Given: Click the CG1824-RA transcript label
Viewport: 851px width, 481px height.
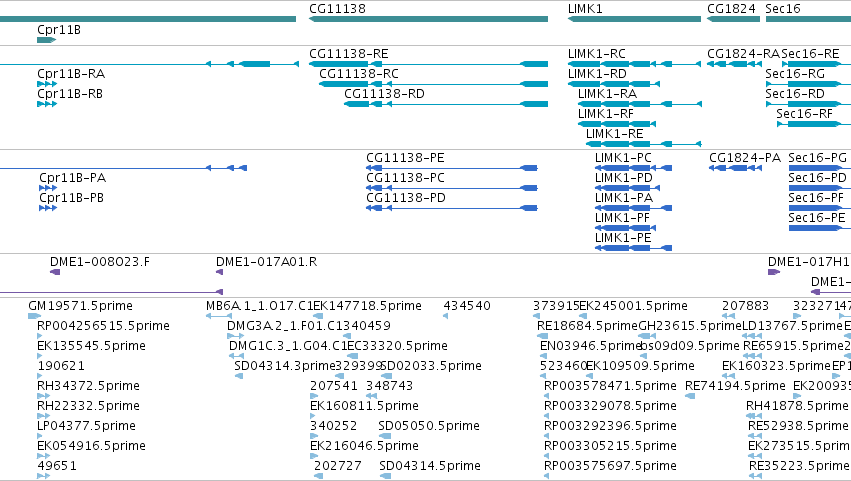Looking at the screenshot, I should click(743, 54).
